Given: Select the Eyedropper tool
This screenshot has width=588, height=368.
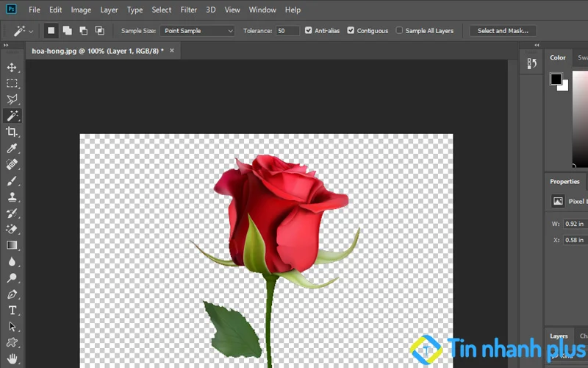Looking at the screenshot, I should click(12, 148).
